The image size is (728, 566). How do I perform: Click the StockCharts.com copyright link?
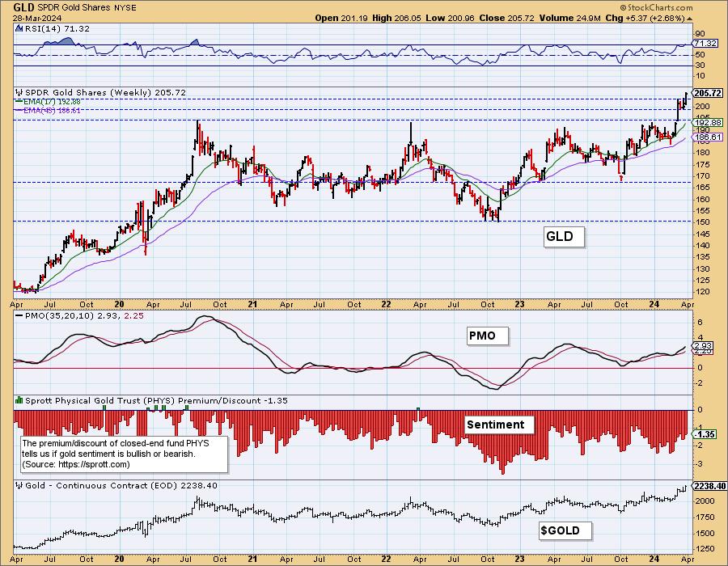pos(656,7)
